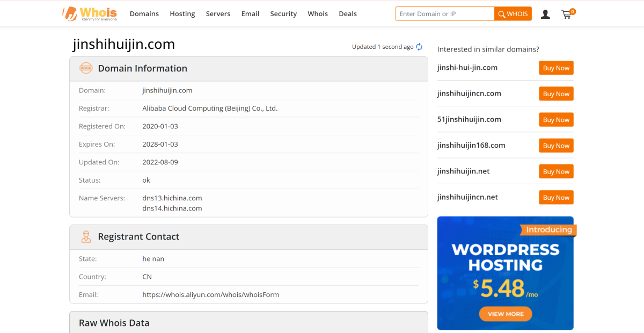This screenshot has width=644, height=333.
Task: Click the globe icon beside Domain Information
Action: tap(86, 68)
